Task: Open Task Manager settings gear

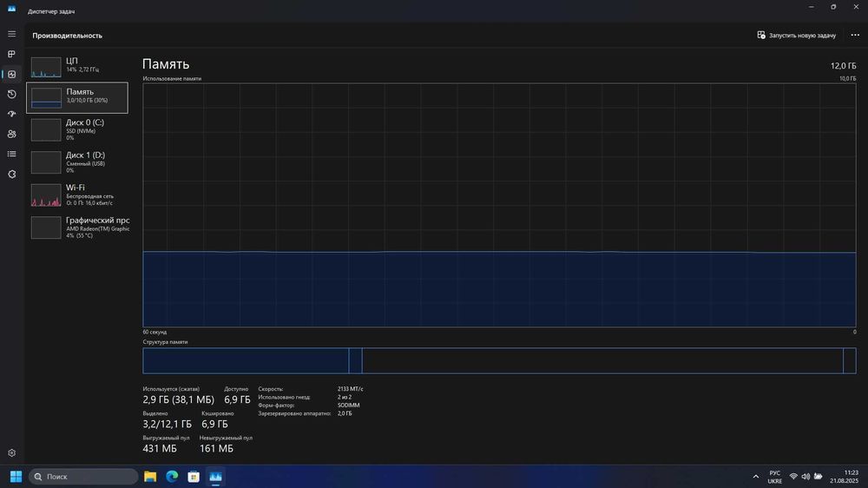Action: pos(11,453)
